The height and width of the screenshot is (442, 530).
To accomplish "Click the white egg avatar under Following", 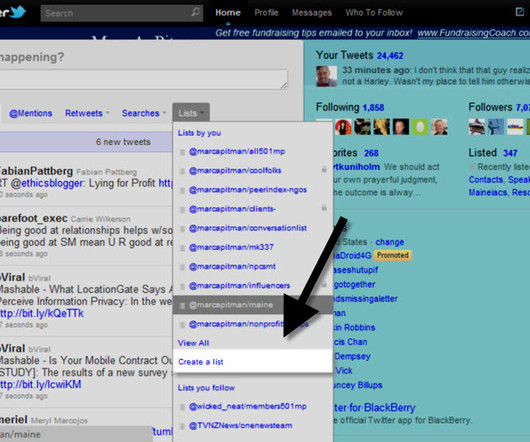I will (420, 127).
